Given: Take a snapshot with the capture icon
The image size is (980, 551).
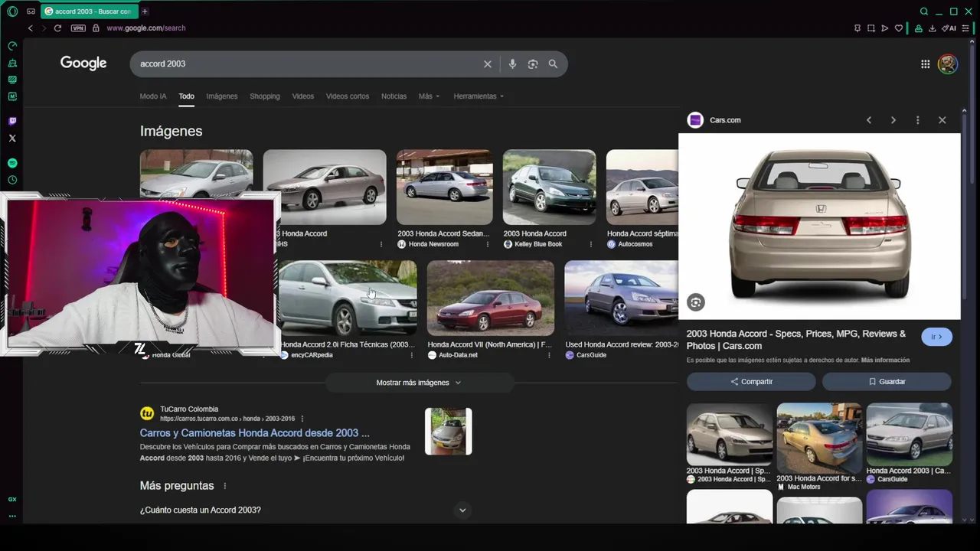Looking at the screenshot, I should coord(871,28).
